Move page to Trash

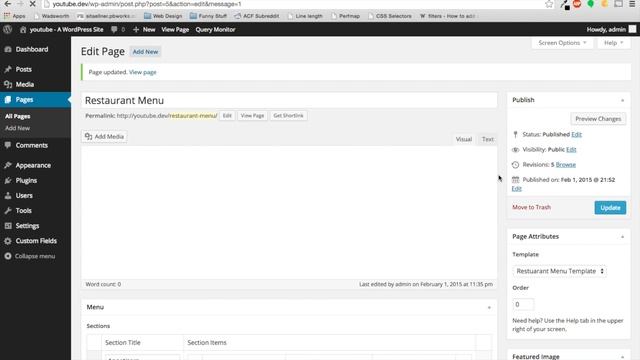531,207
